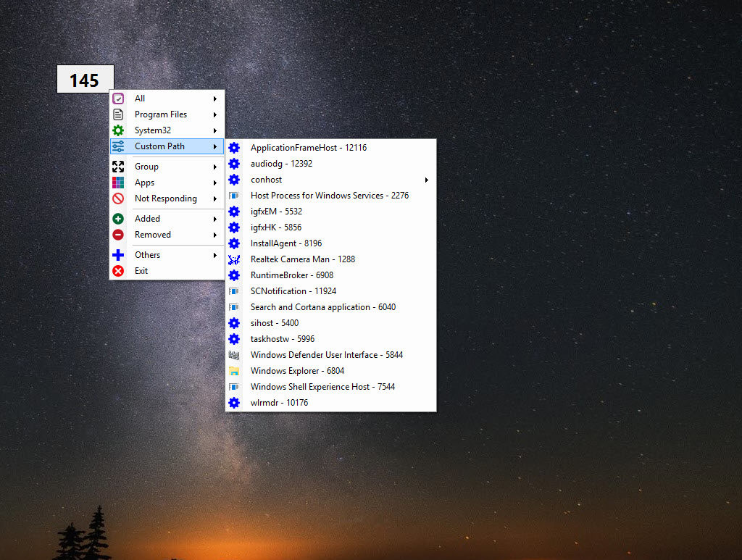
Task: Click the gear icon beside ApplicationFrameHost
Action: (x=234, y=148)
